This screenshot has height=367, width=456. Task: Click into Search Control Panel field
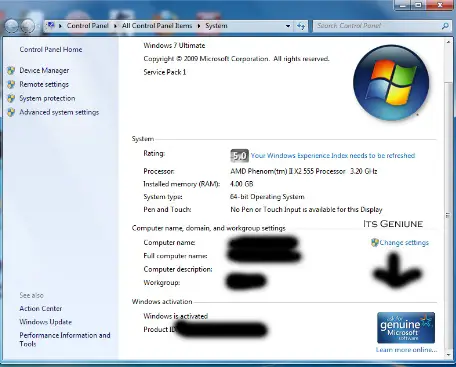[377, 26]
